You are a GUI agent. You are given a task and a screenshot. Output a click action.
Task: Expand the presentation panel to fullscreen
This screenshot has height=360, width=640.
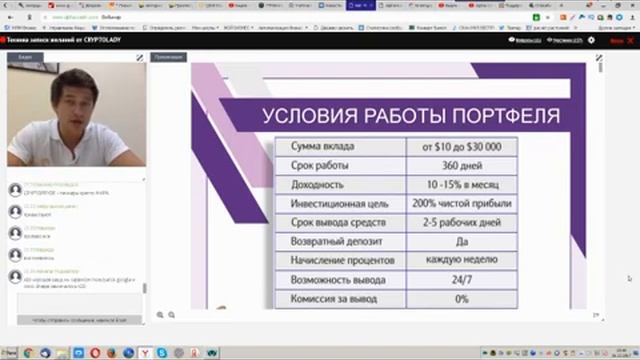point(599,58)
